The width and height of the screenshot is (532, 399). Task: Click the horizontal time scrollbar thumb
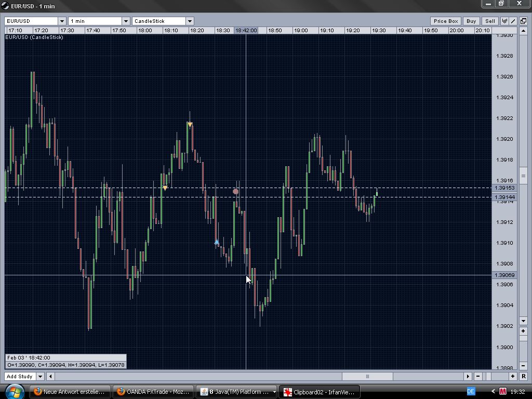[x=367, y=376]
